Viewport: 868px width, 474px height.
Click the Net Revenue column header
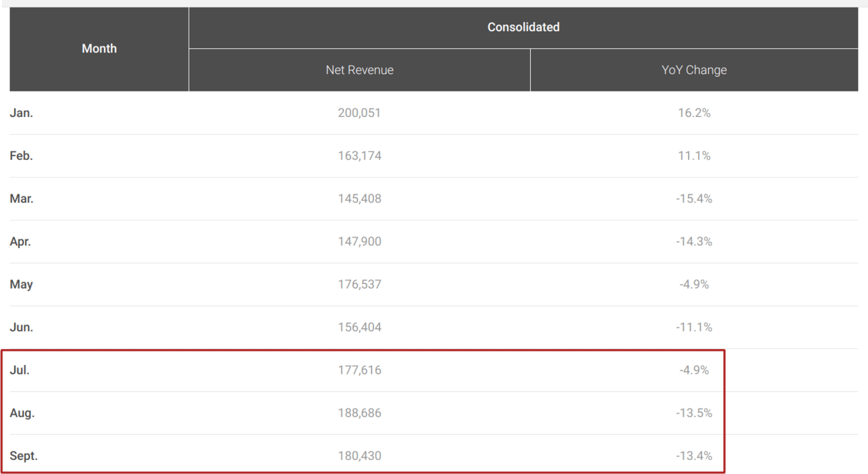tap(359, 70)
